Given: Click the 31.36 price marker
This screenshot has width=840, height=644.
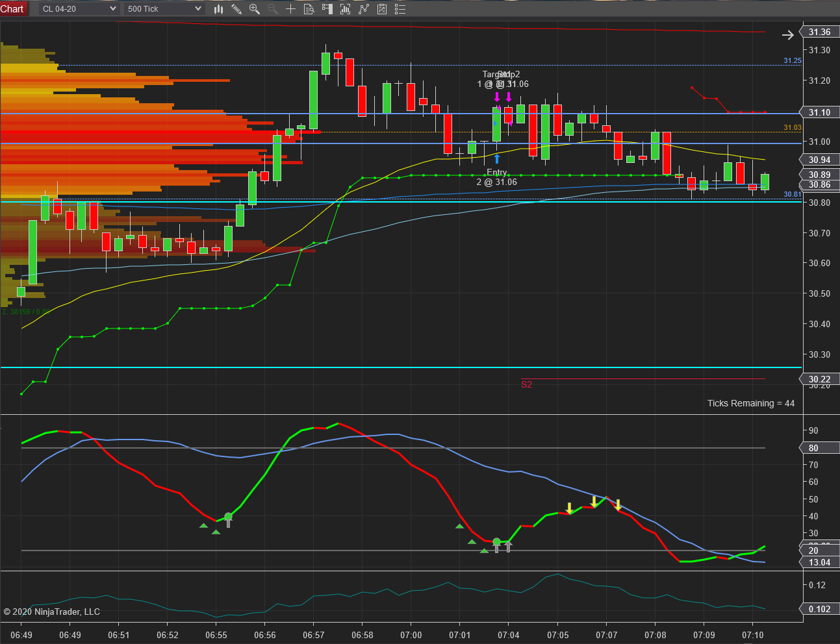Looking at the screenshot, I should click(819, 32).
